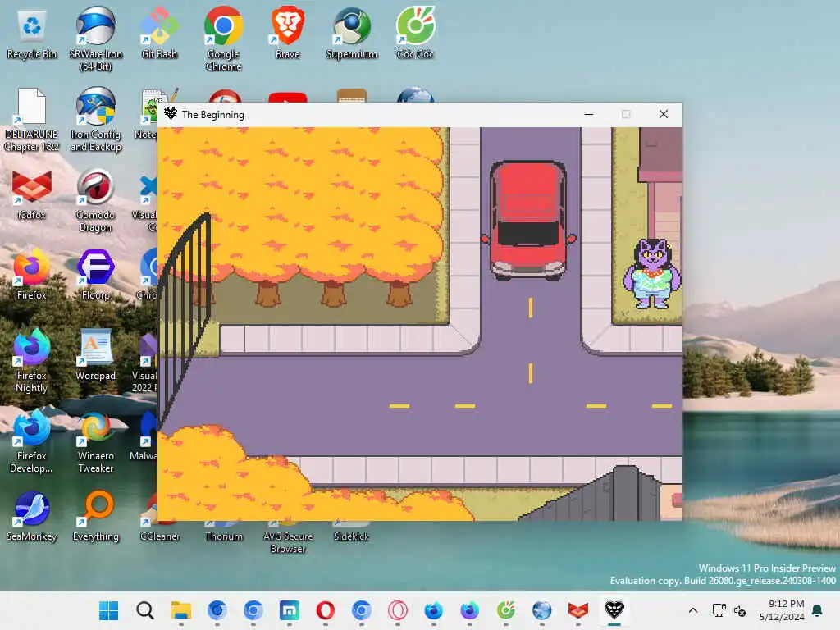Image resolution: width=840 pixels, height=630 pixels.
Task: Select the SeaMonkey desktop icon
Action: click(32, 515)
